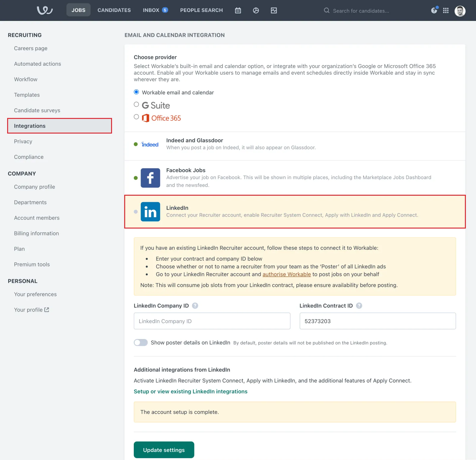Open the help notifications icon
Image resolution: width=476 pixels, height=460 pixels.
[x=434, y=10]
